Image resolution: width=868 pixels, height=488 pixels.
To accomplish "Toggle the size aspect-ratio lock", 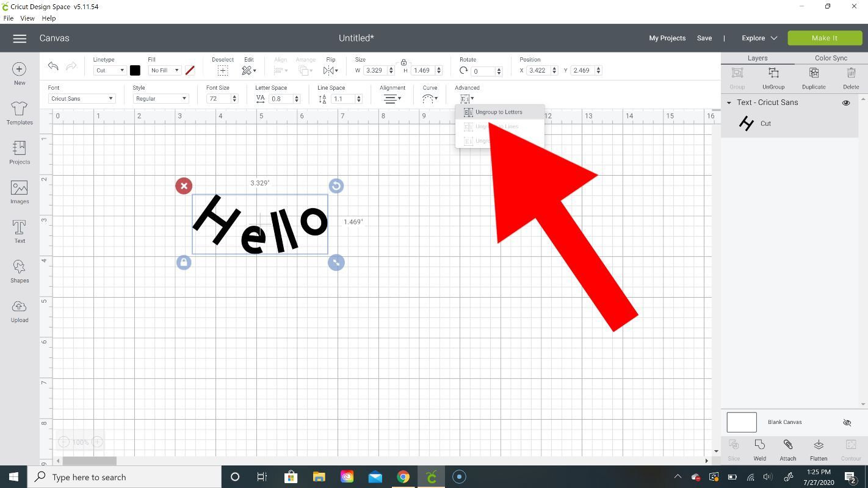I will [403, 63].
